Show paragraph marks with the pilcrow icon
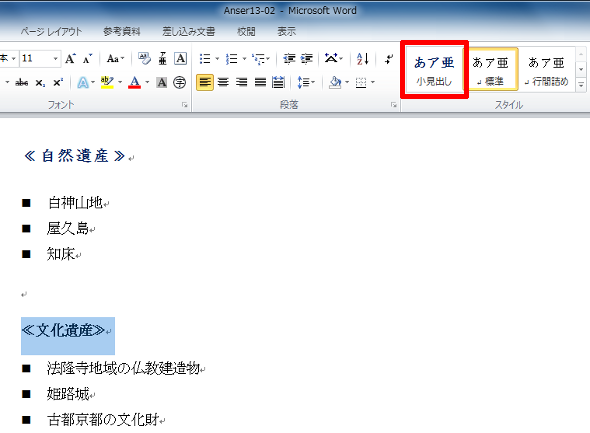 pos(389,59)
